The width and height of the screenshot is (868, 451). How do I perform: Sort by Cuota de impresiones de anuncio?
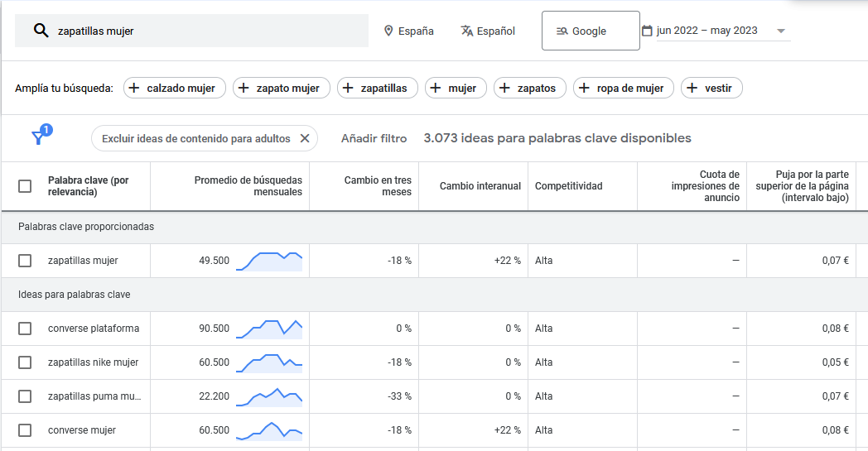(706, 186)
